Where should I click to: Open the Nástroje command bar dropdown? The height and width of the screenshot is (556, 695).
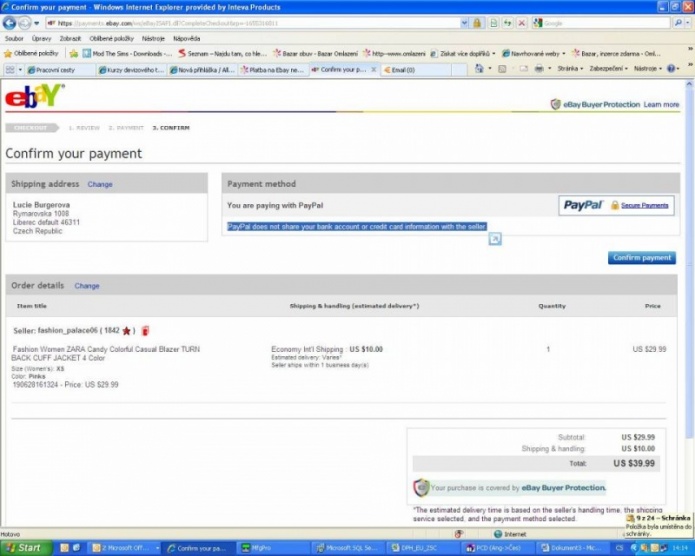661,69
